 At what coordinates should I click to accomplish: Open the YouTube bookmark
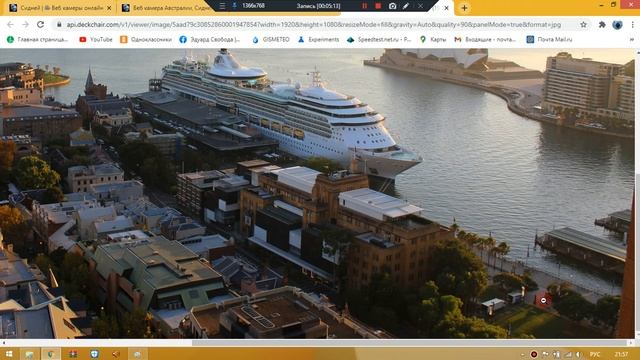96,40
